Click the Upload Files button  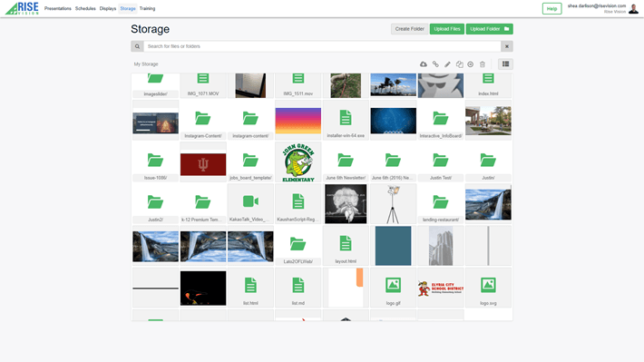(x=447, y=29)
